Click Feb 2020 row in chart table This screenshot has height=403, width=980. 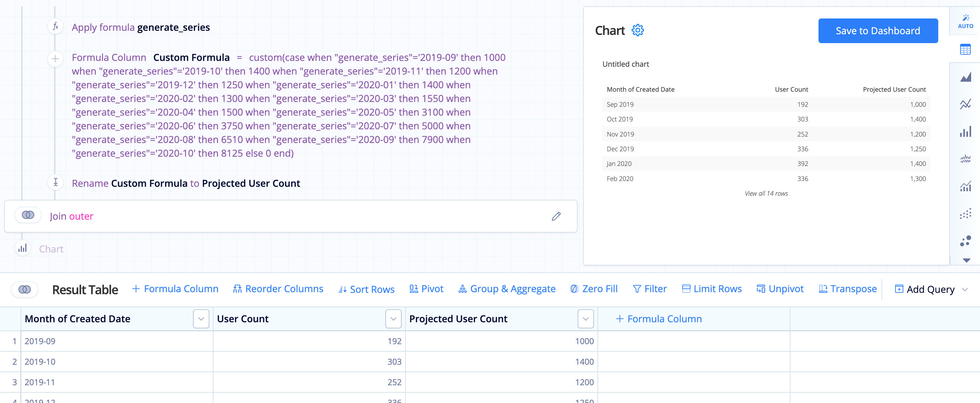(766, 178)
